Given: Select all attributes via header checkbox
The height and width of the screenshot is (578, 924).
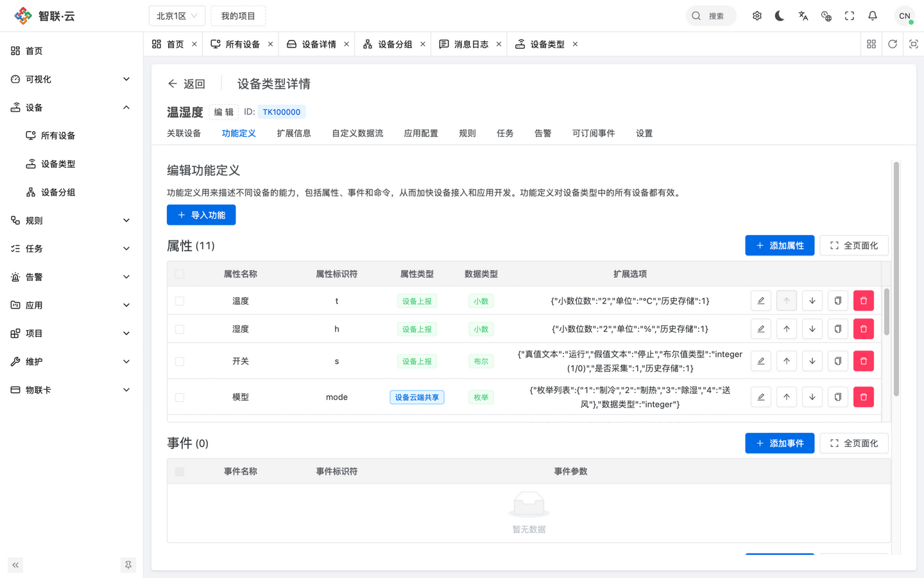Looking at the screenshot, I should (180, 274).
